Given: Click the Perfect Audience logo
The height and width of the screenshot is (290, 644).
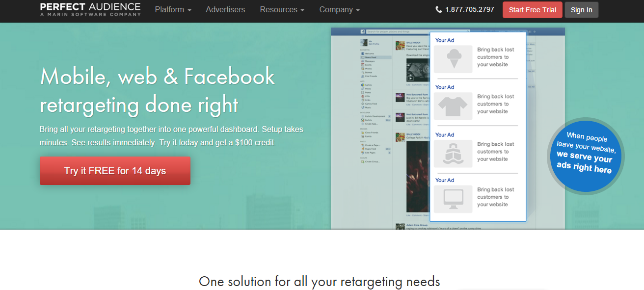Looking at the screenshot, I should pyautogui.click(x=90, y=9).
